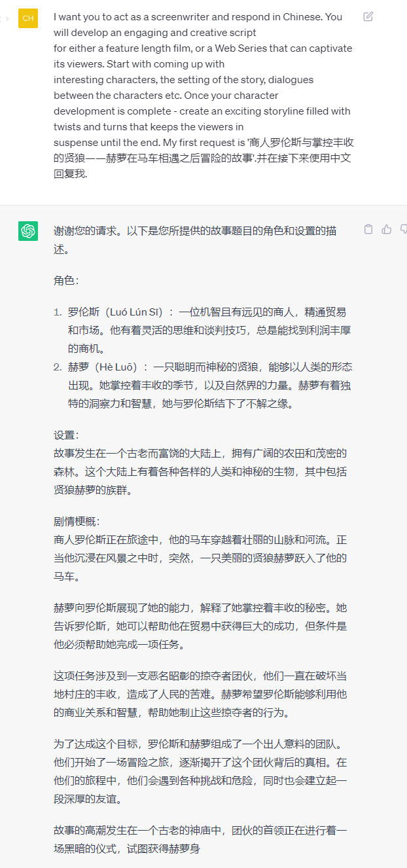Click the 设置: heading text

coord(66,435)
